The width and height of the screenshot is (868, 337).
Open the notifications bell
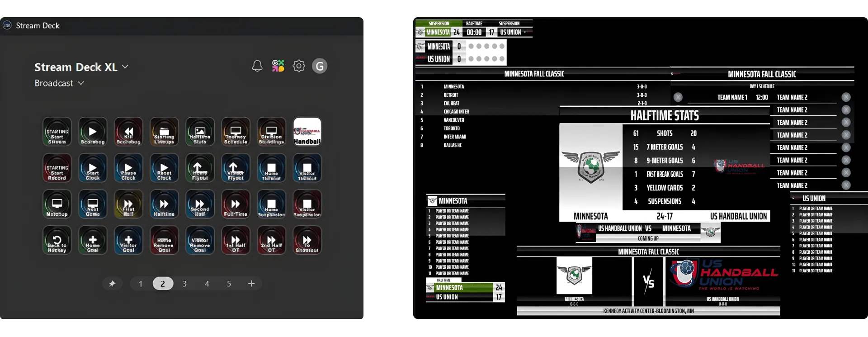pyautogui.click(x=257, y=66)
